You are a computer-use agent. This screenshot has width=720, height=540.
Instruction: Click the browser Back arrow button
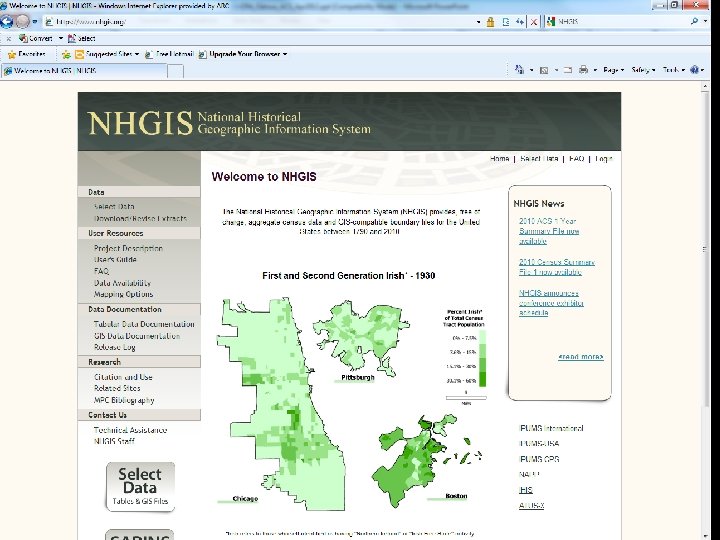tap(6, 21)
